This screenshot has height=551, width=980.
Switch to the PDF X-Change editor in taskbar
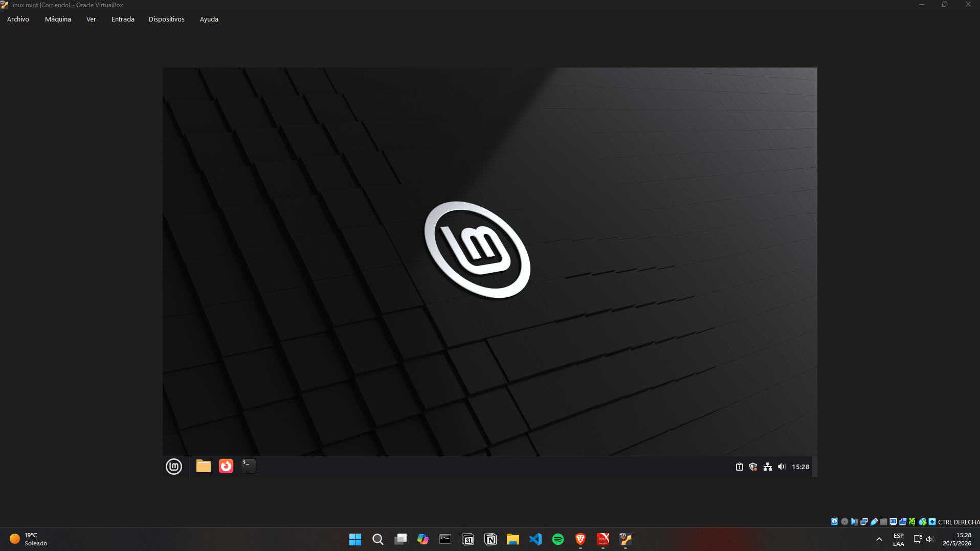coord(603,539)
